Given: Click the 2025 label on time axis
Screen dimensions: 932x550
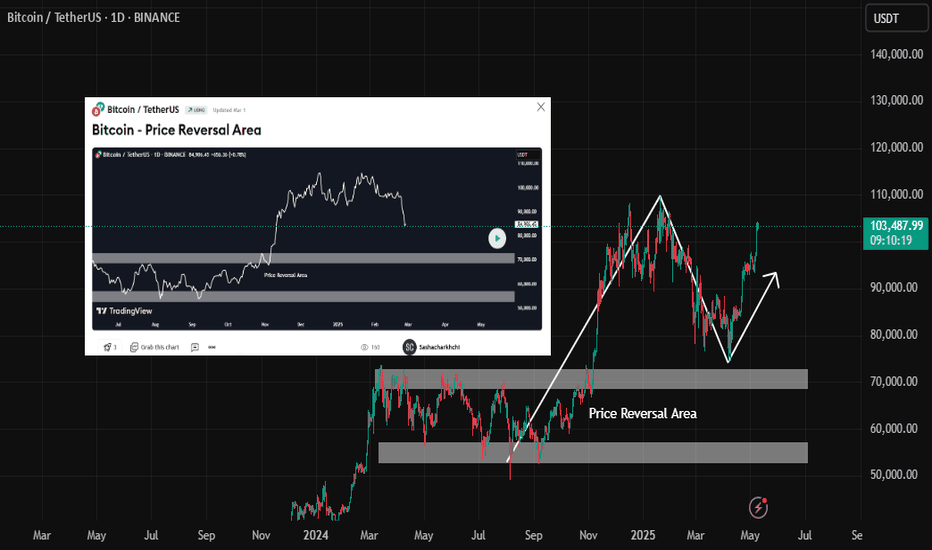Looking at the screenshot, I should (x=643, y=535).
